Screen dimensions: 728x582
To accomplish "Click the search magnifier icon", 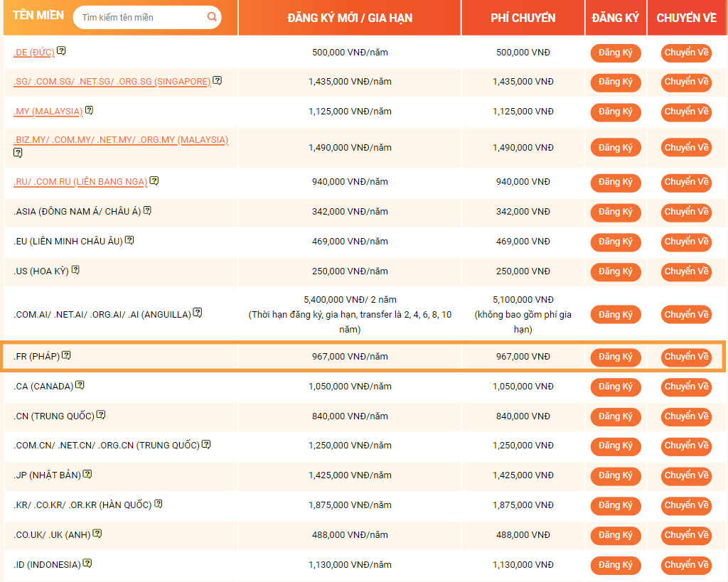I will click(212, 17).
